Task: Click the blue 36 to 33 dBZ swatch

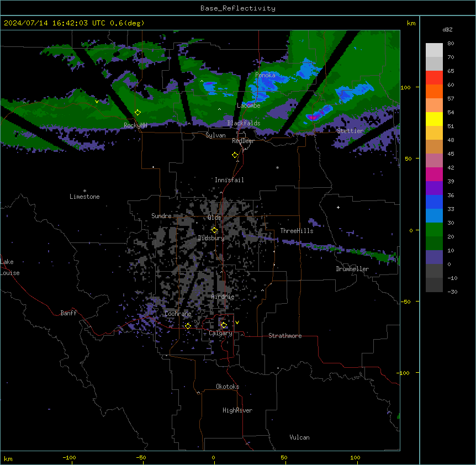Action: pyautogui.click(x=434, y=202)
